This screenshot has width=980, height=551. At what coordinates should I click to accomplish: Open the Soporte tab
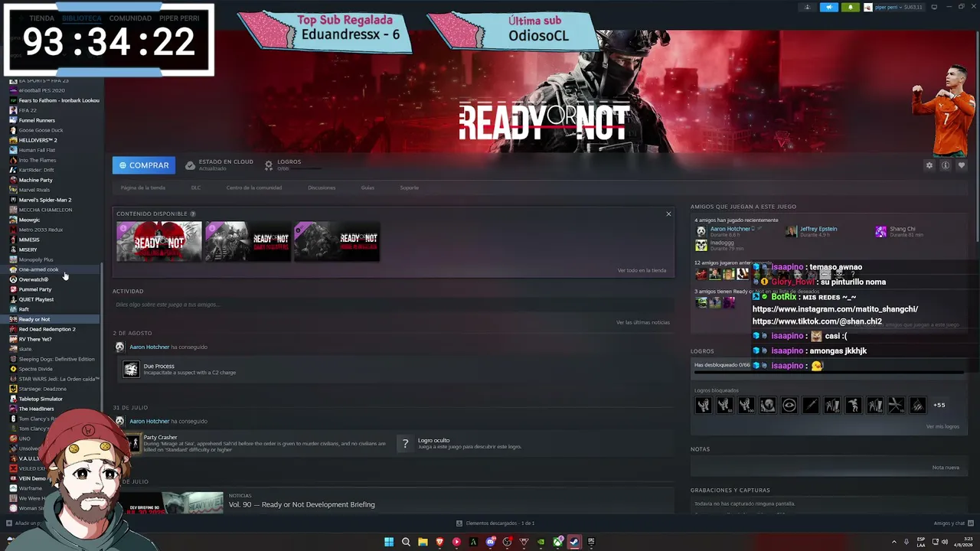(x=409, y=187)
